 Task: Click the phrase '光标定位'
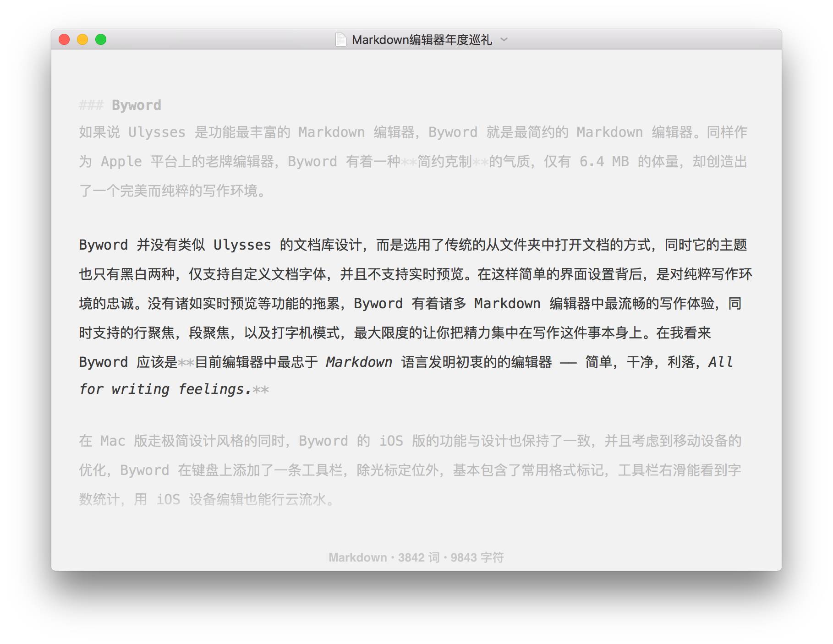pos(398,470)
